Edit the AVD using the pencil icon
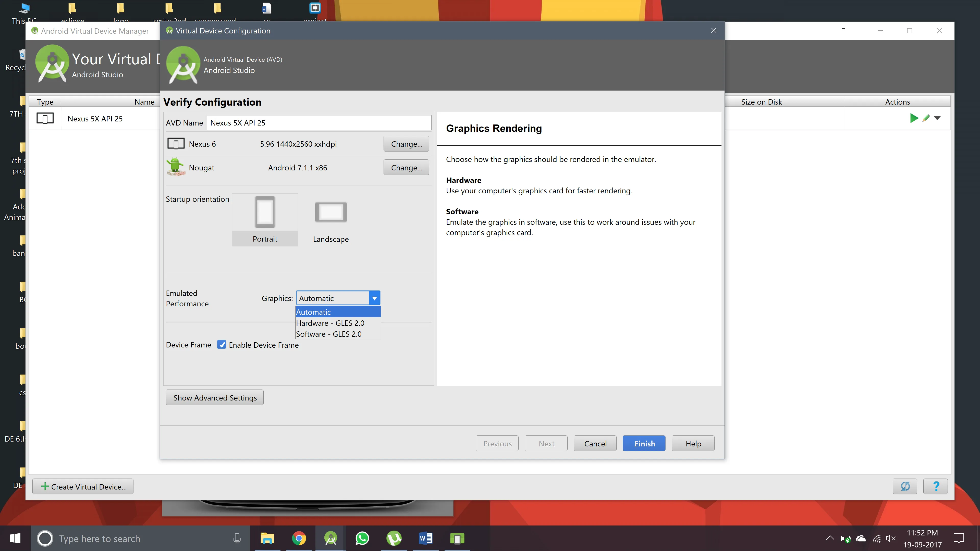 click(926, 118)
